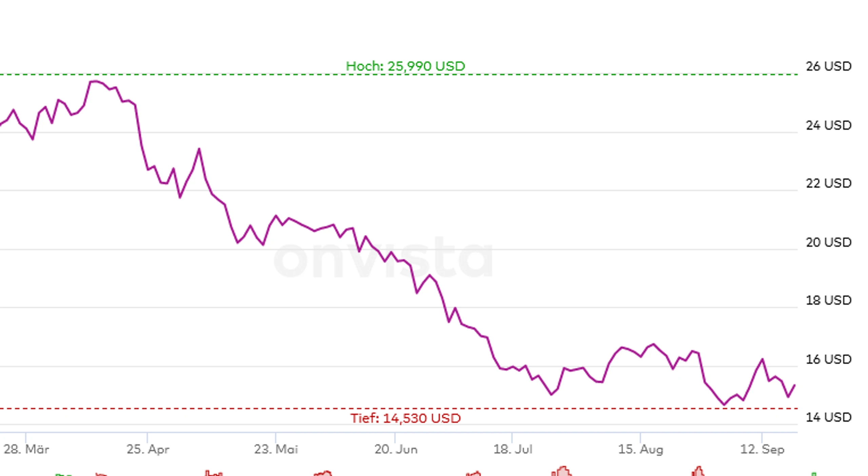Click the 24 USD price axis label
This screenshot has width=868, height=476.
(x=828, y=125)
